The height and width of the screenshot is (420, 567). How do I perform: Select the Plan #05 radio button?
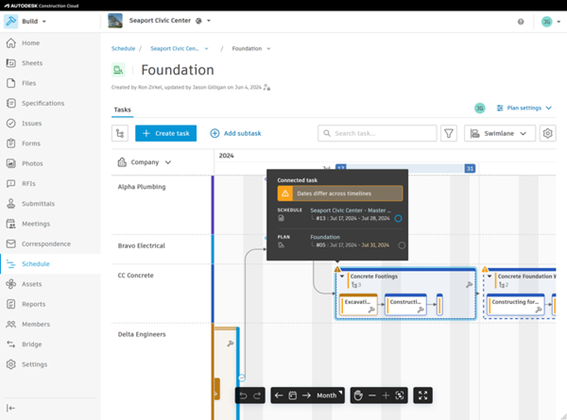[x=401, y=245]
